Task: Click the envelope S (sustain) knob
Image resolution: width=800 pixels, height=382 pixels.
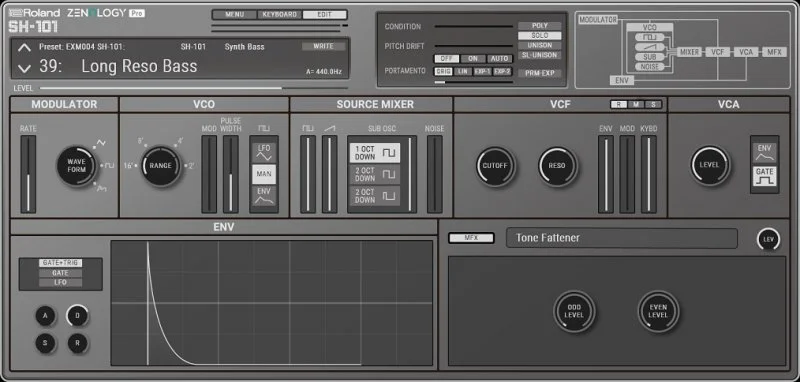Action: coord(45,343)
